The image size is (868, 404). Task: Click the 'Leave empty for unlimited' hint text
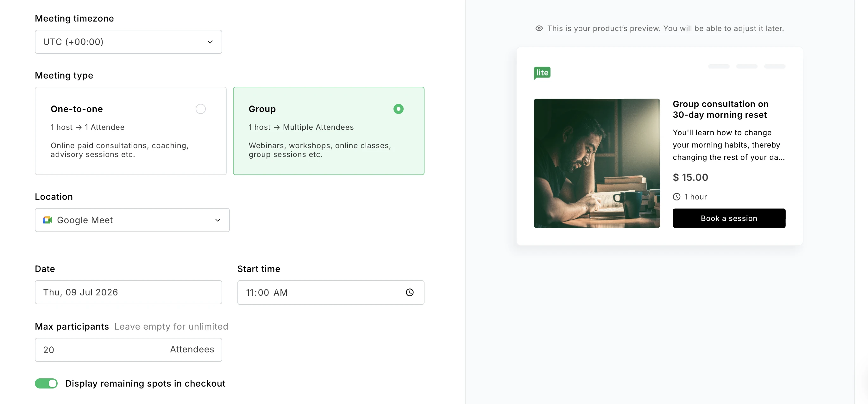(171, 326)
